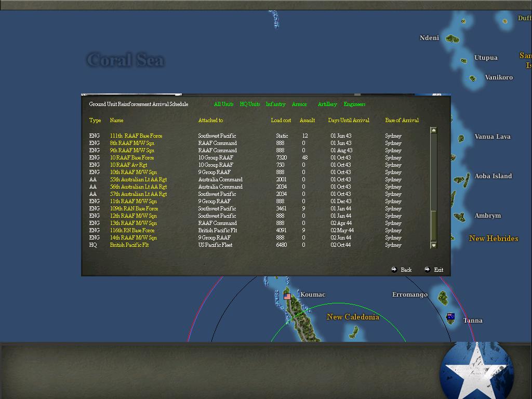Open unit 10 RAAF Base Force
The height and width of the screenshot is (399, 532).
132,158
